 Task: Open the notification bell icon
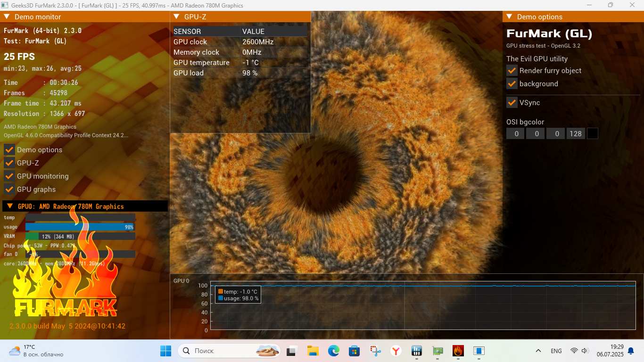[631, 351]
